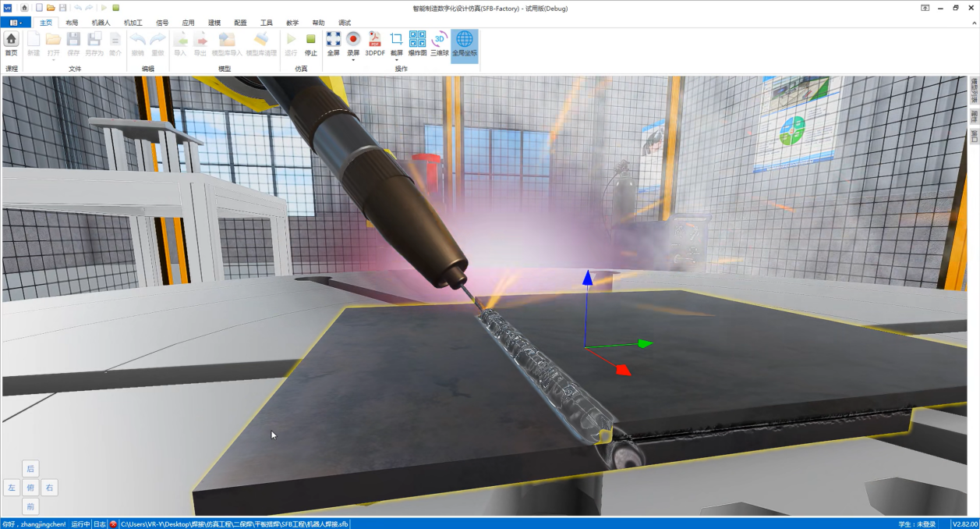The width and height of the screenshot is (980, 529).
Task: Select the 左 left view button
Action: [x=12, y=488]
